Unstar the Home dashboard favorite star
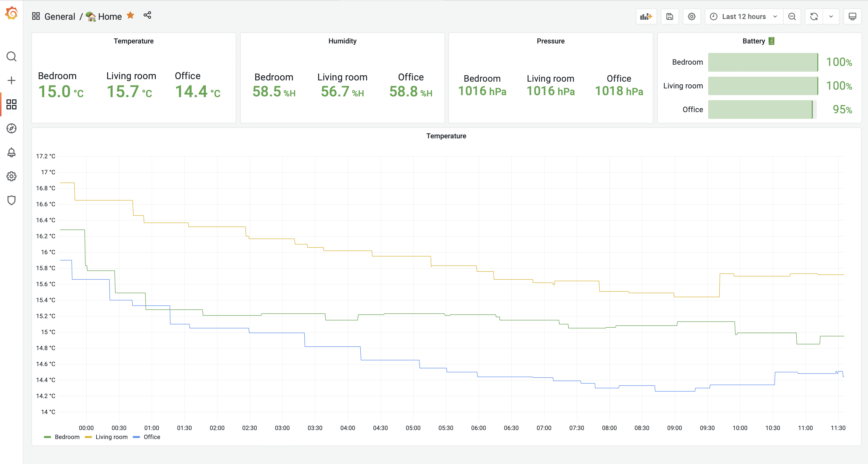This screenshot has height=464, width=868. 130,15
